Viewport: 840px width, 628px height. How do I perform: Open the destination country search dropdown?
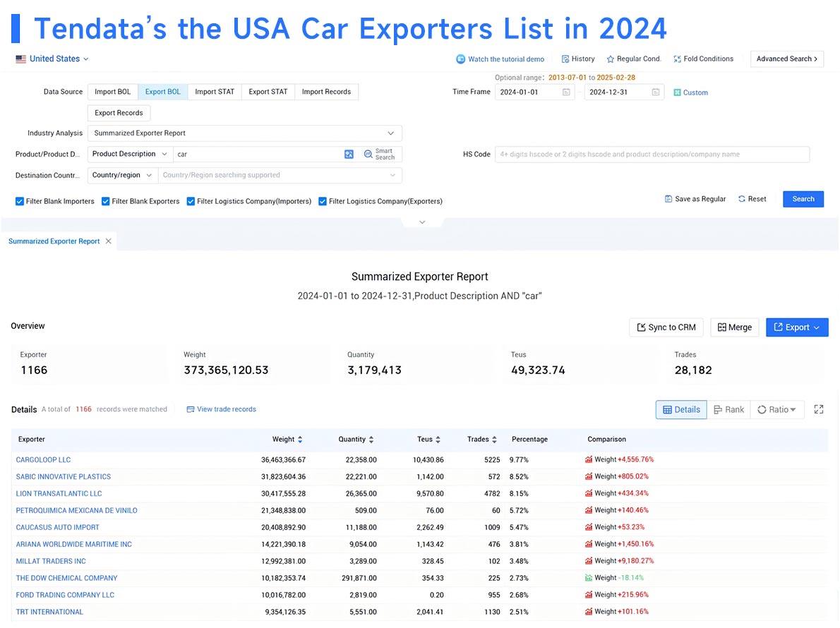pyautogui.click(x=280, y=175)
